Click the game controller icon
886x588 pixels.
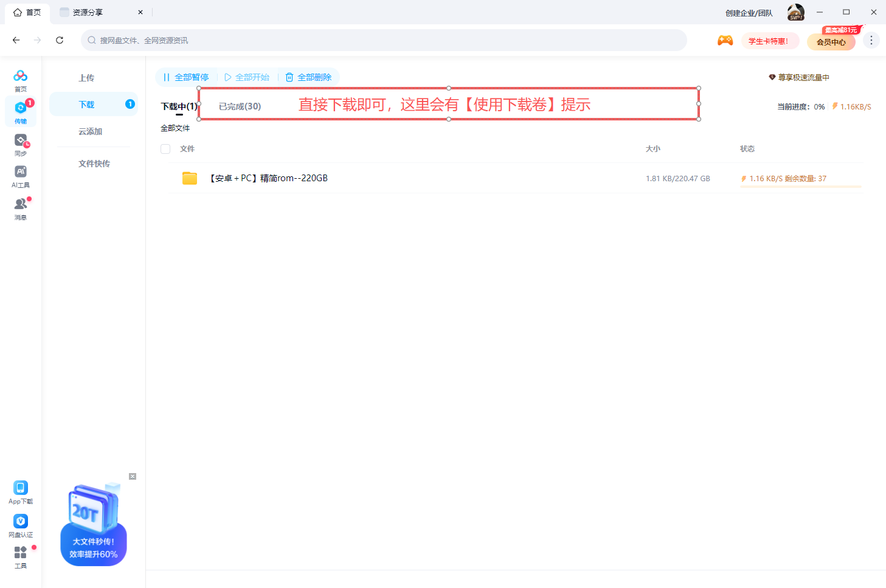[x=725, y=41]
